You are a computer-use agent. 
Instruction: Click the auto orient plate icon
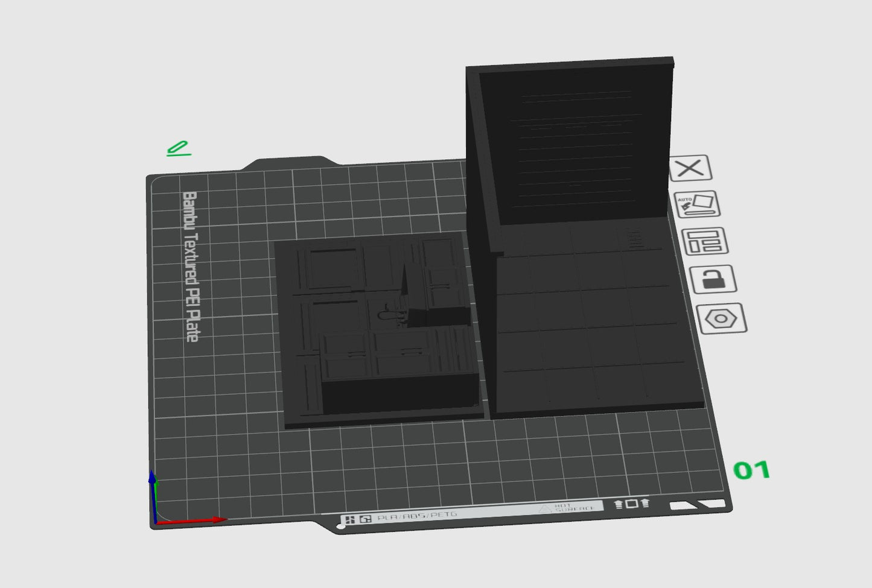(697, 204)
